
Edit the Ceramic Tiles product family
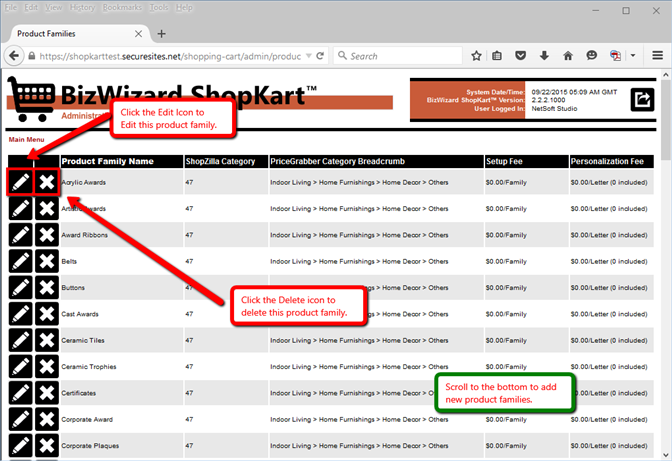point(21,340)
